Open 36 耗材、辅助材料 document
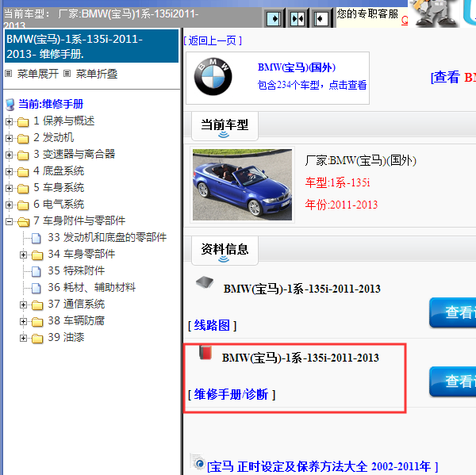This screenshot has width=476, height=475. click(x=92, y=287)
